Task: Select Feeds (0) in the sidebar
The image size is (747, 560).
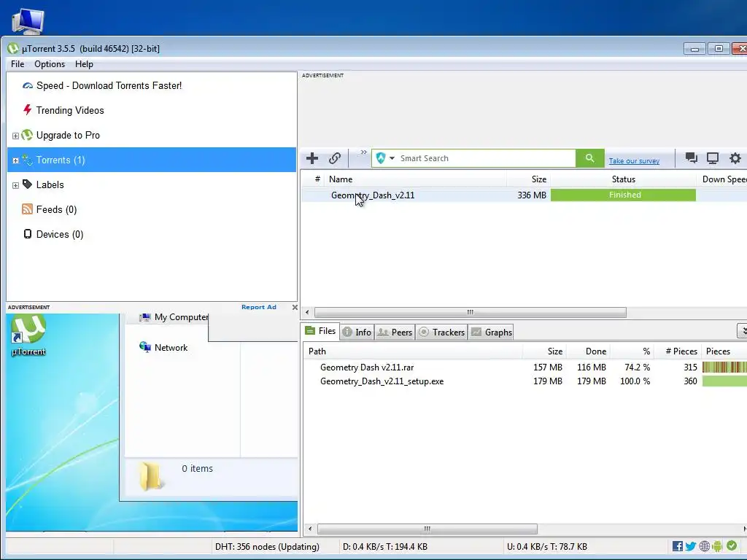Action: 56,209
